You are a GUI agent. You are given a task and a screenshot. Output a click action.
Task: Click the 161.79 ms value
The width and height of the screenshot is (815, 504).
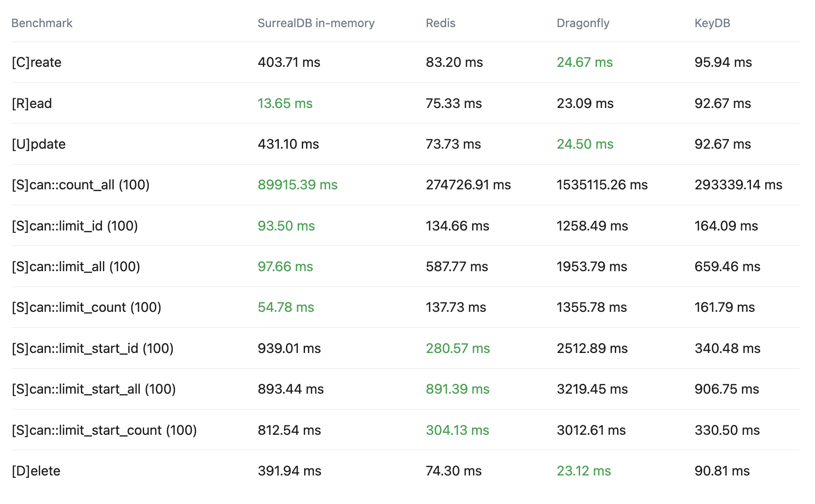click(725, 308)
